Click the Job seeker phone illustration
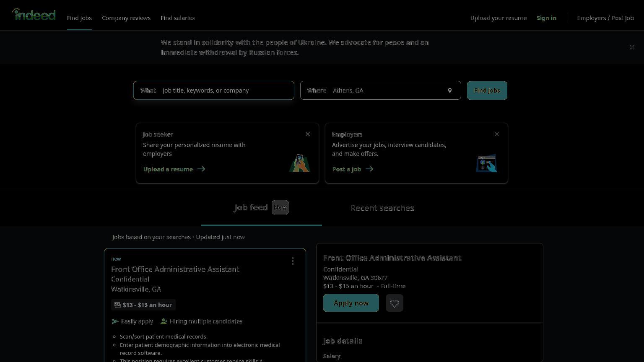This screenshot has height=362, width=644. point(299,163)
